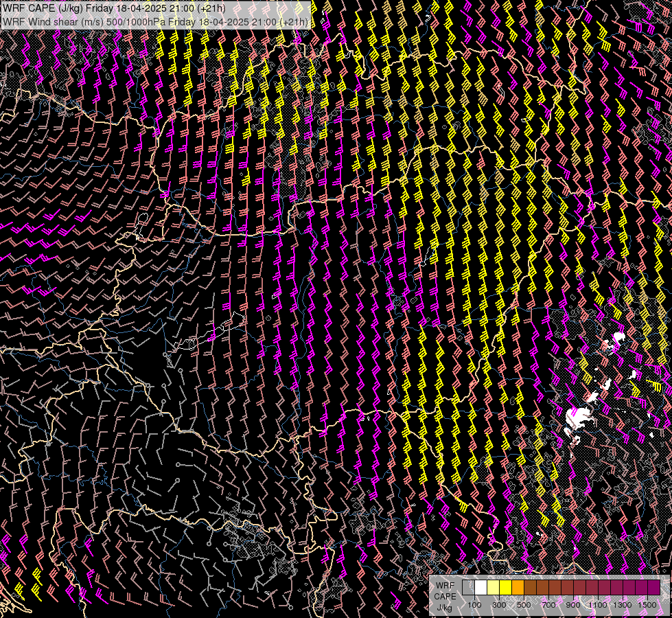Click the legend value 1300
The height and width of the screenshot is (618, 672).
coord(623,605)
